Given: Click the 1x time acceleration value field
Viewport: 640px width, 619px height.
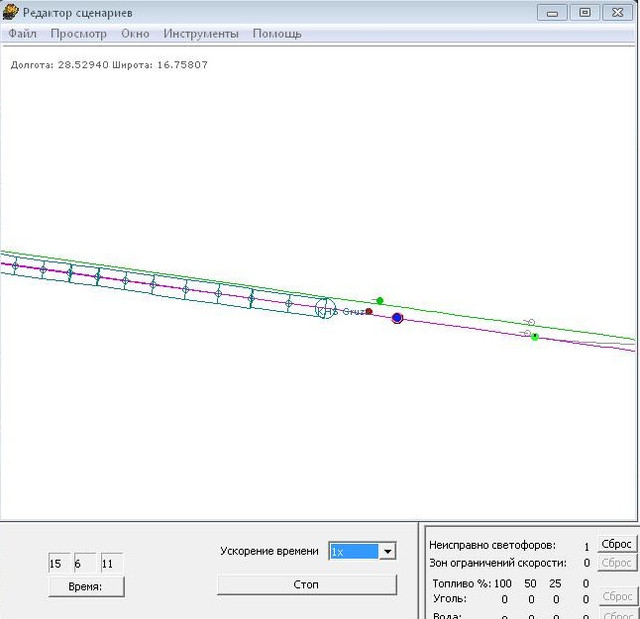Looking at the screenshot, I should click(x=354, y=551).
